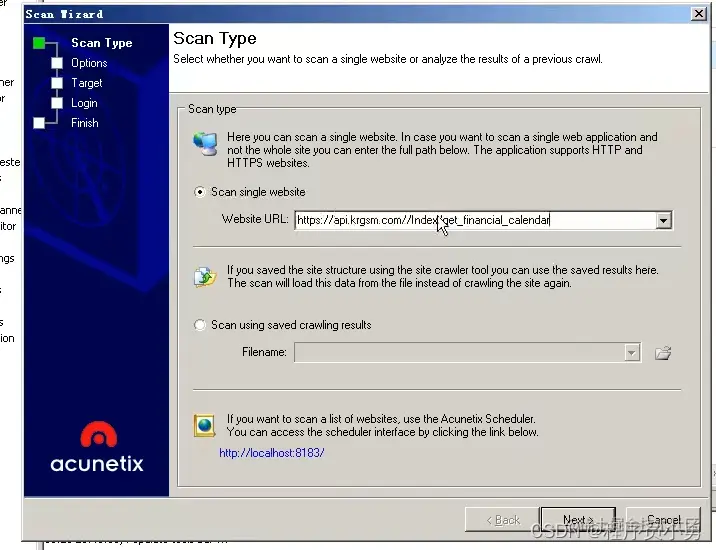The height and width of the screenshot is (550, 716).
Task: Select the Finish wizard step
Action: [84, 123]
